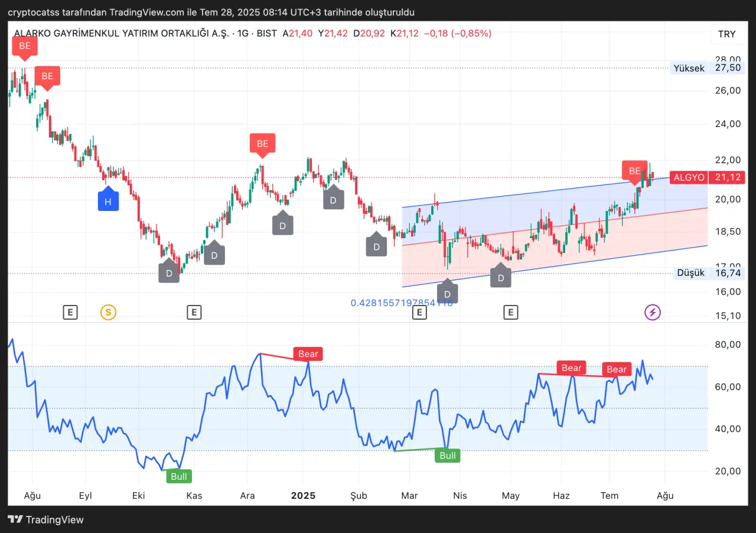Click the rightmost E earnings marker

coord(510,312)
